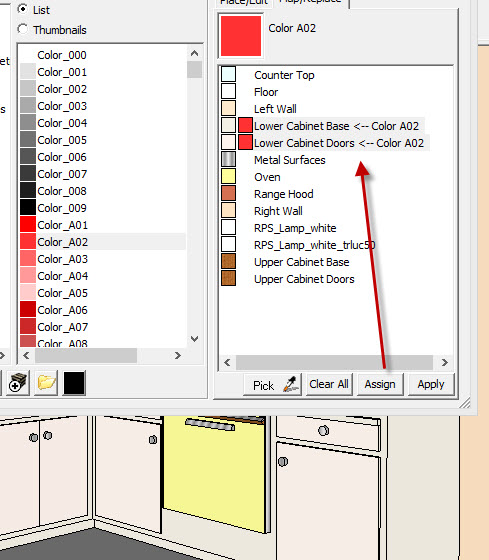Click the color list scroll right arrow

tap(178, 355)
